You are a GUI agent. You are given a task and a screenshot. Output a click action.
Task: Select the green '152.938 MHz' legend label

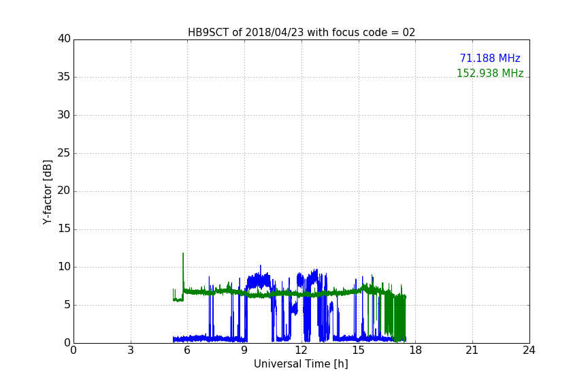click(490, 73)
